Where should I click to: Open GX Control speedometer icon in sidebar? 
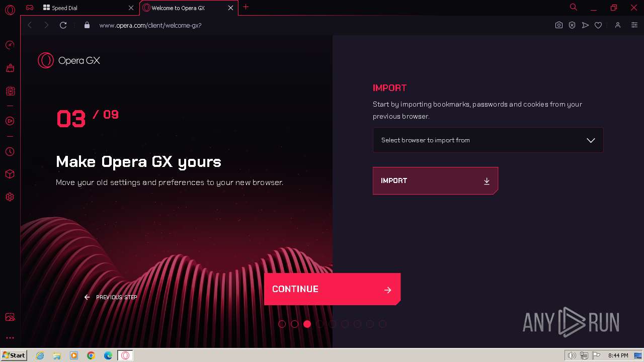coord(10,45)
